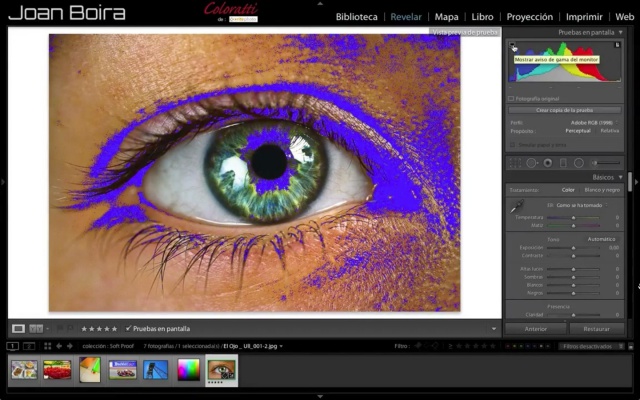Viewport: 640px width, 400px height.
Task: Open the Imprimir module
Action: point(584,17)
